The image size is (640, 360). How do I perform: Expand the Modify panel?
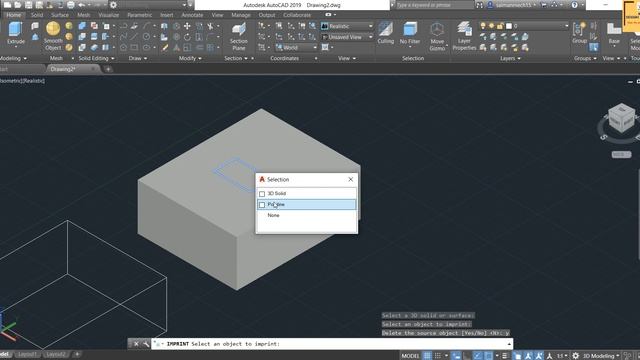(190, 58)
